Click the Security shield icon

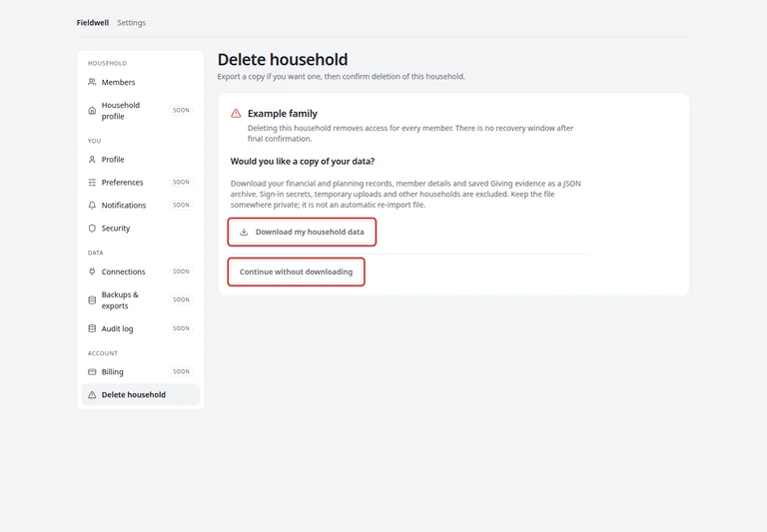click(92, 229)
